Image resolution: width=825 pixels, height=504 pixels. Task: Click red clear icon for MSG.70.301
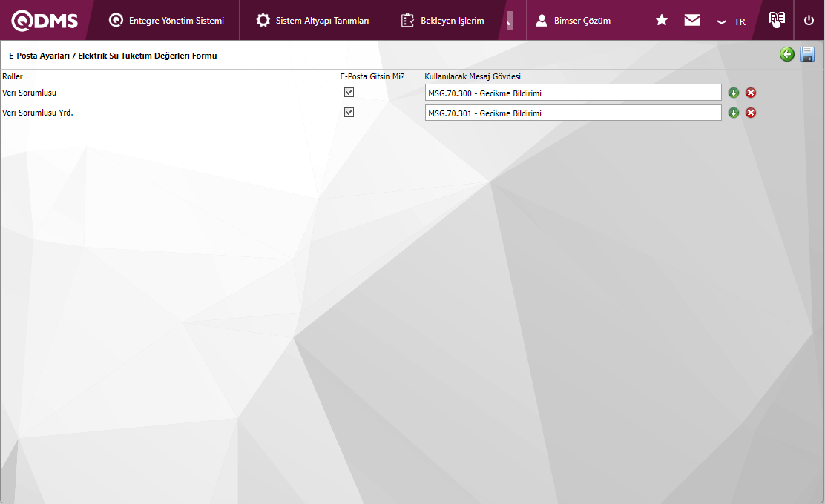751,113
